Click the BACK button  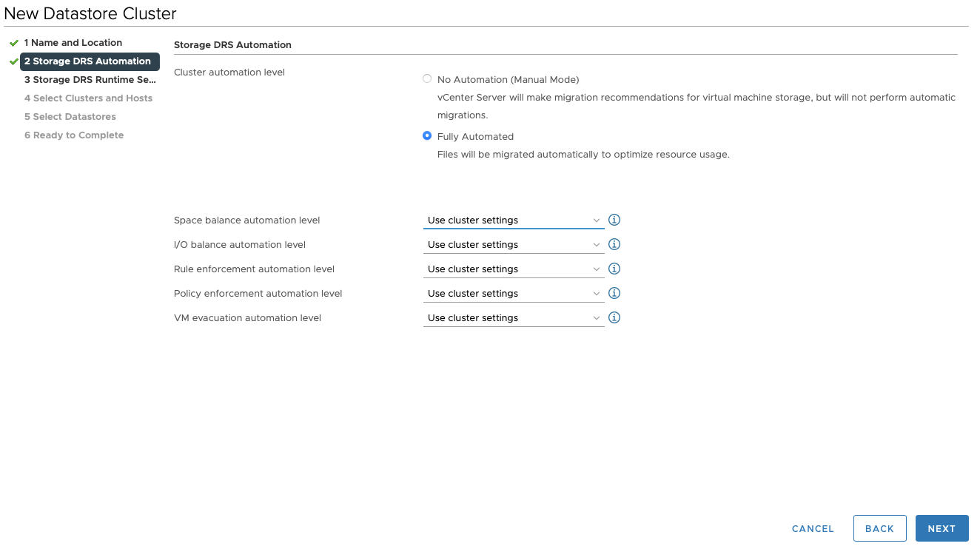[879, 528]
